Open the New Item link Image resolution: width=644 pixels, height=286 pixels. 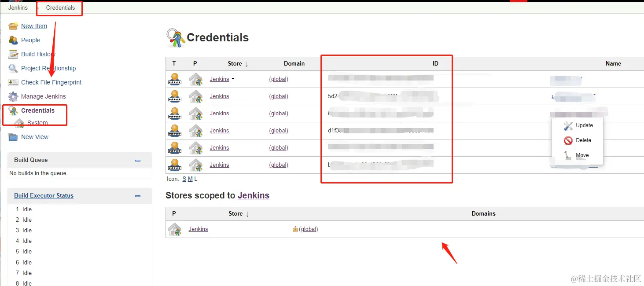click(x=34, y=26)
